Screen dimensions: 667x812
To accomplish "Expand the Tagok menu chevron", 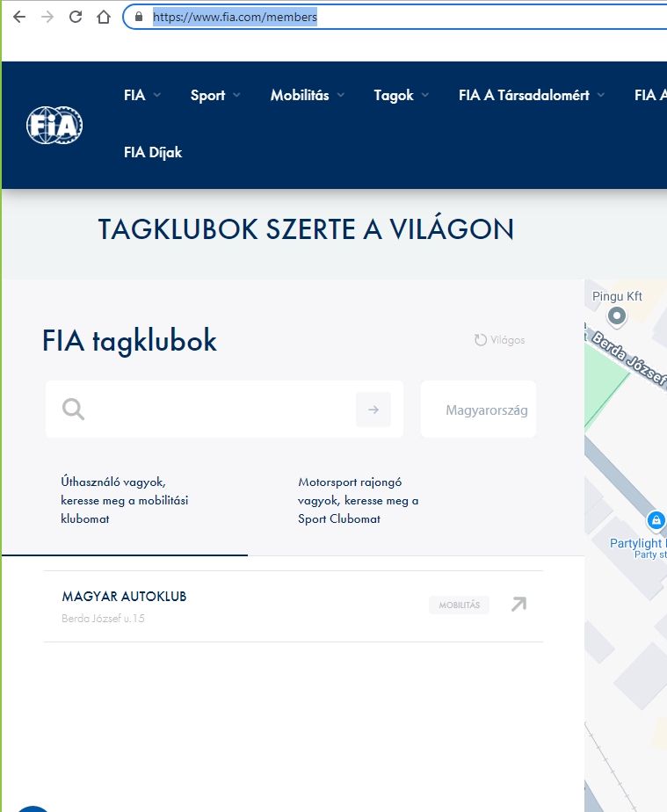I will [425, 95].
